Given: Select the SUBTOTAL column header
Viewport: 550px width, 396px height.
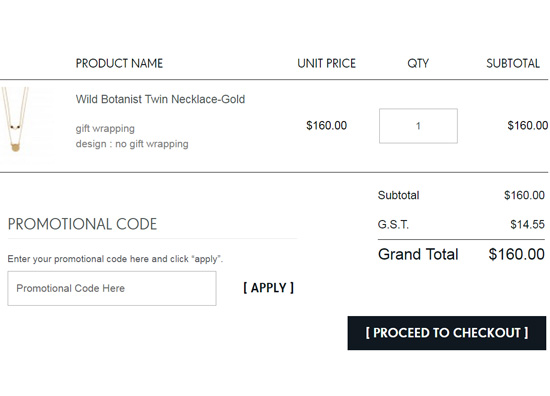Looking at the screenshot, I should coord(513,63).
